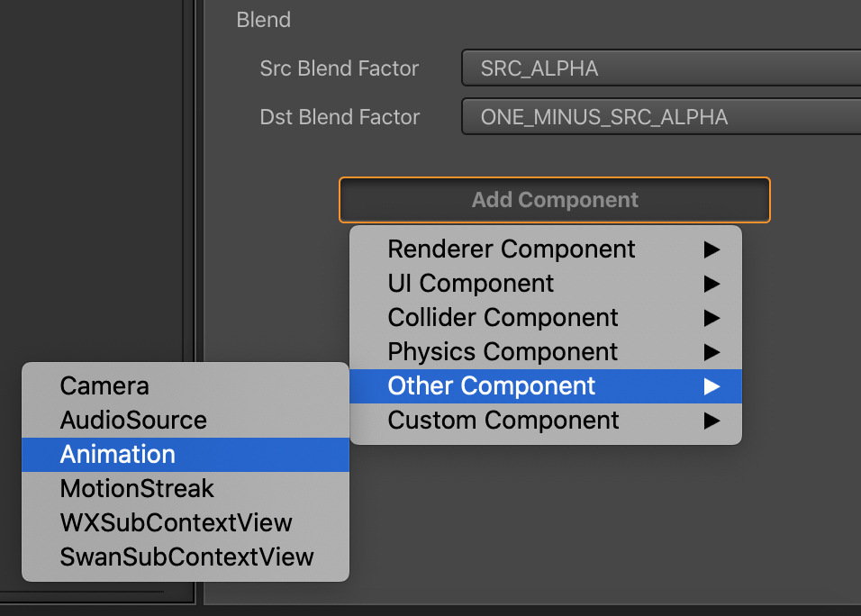Open Physics Component submenu

pyautogui.click(x=546, y=352)
